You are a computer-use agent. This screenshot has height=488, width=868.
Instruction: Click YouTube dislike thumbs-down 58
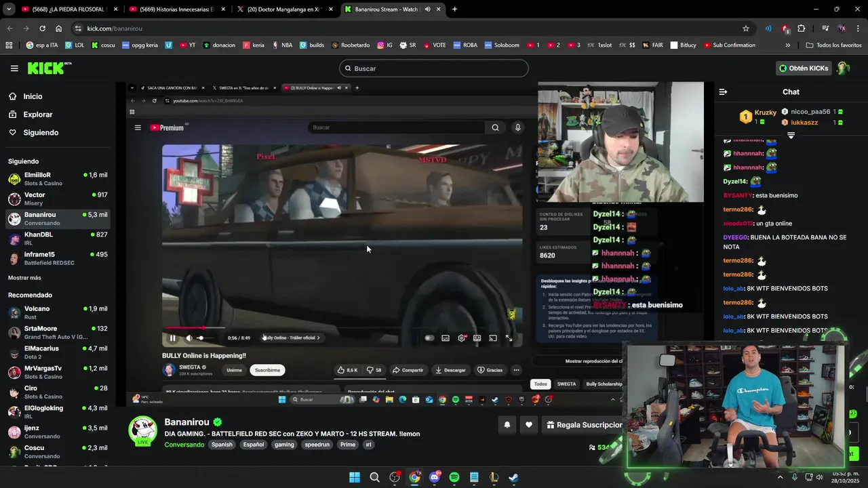[374, 370]
